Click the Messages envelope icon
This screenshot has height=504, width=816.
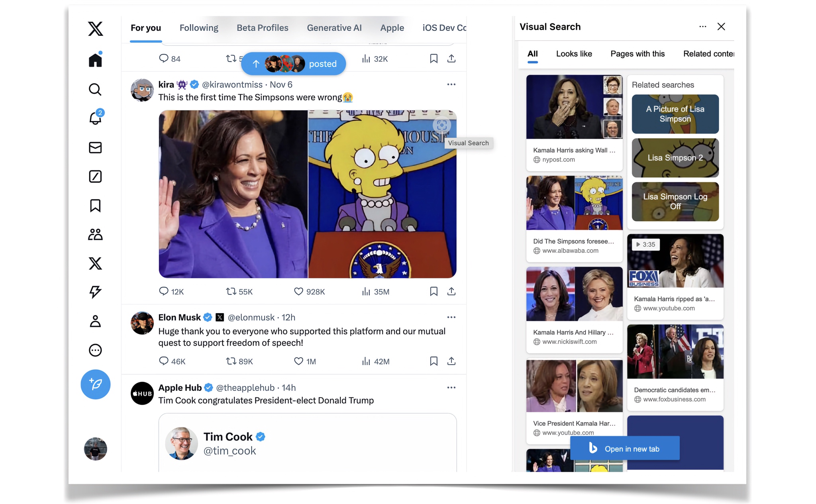coord(94,147)
